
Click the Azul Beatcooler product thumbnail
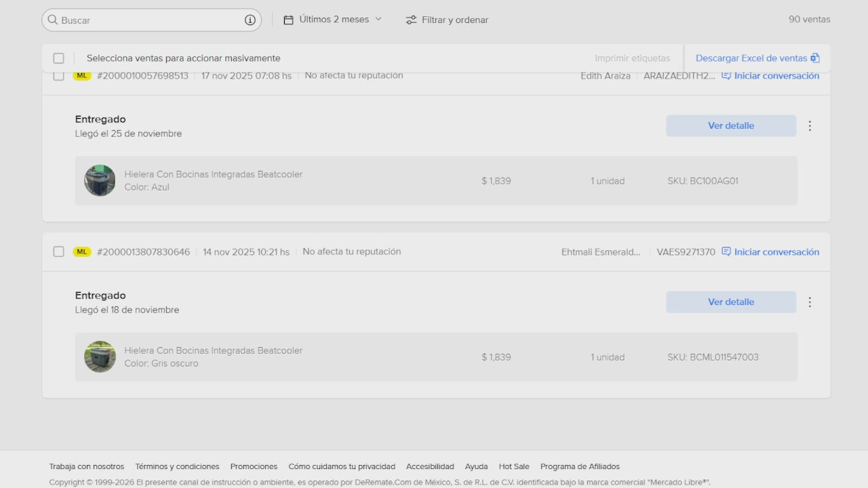pyautogui.click(x=100, y=181)
